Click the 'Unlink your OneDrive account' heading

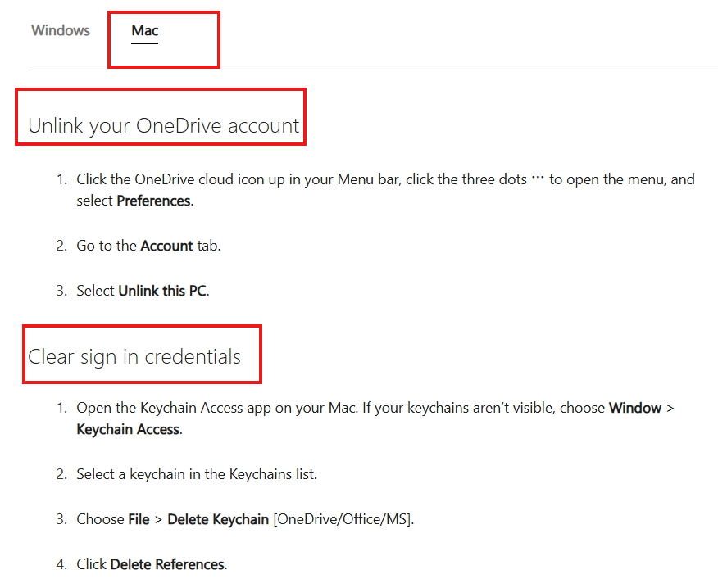tap(163, 125)
